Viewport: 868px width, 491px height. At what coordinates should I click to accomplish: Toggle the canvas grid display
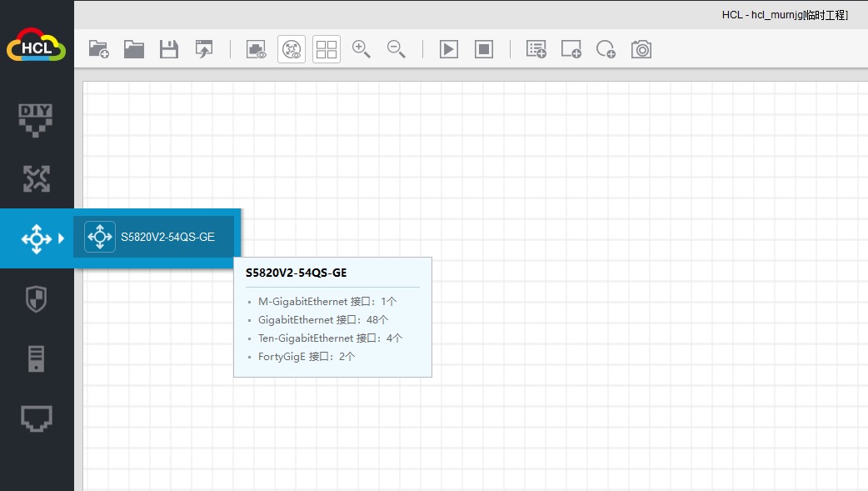(327, 49)
